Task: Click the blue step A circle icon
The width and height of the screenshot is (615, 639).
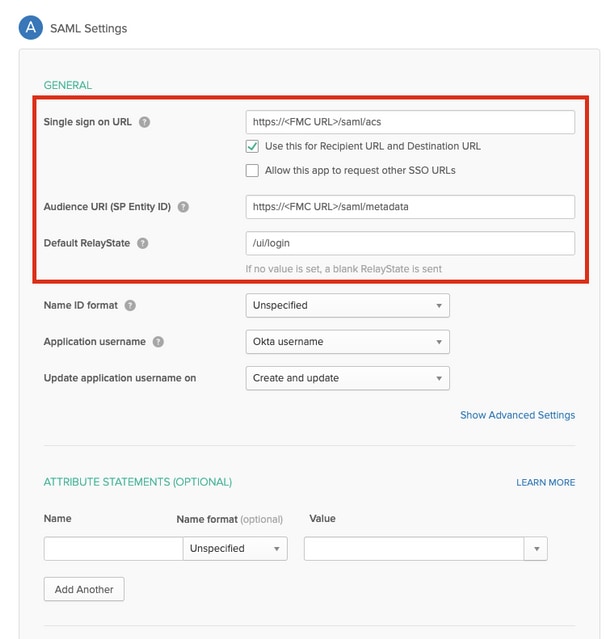Action: [x=31, y=27]
